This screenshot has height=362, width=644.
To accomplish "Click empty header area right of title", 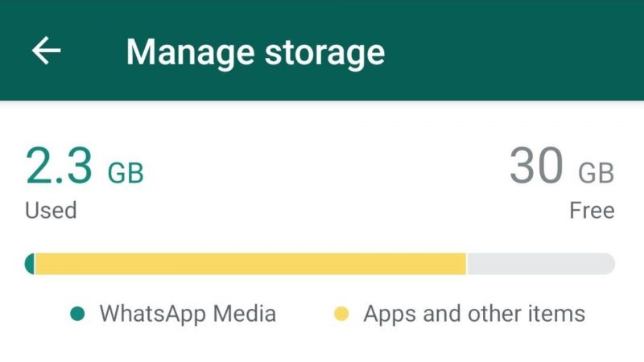I will click(x=515, y=51).
